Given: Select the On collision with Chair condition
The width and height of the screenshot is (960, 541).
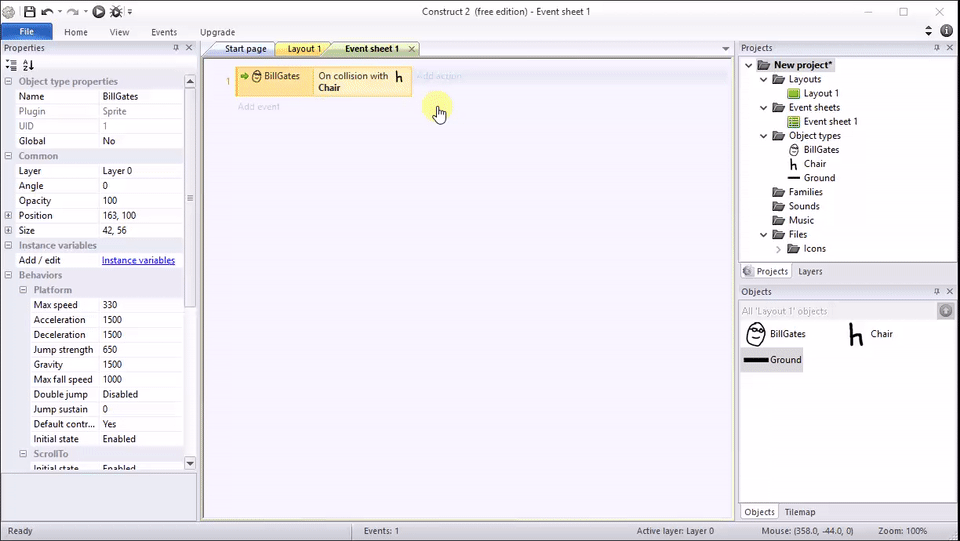Looking at the screenshot, I should click(x=361, y=81).
